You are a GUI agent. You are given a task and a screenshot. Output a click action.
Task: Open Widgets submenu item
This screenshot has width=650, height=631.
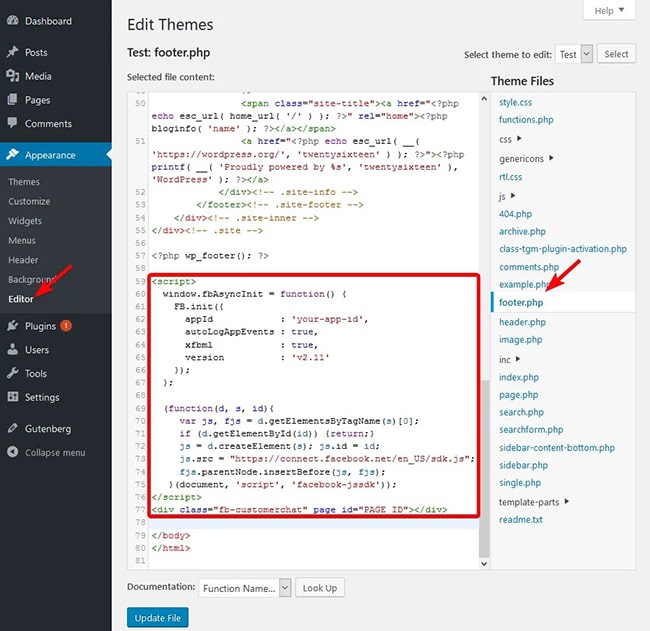coord(25,221)
